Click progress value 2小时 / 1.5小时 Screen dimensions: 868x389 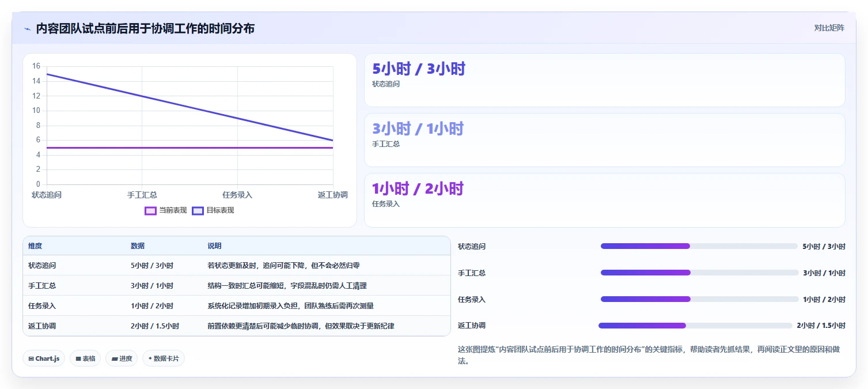coord(821,326)
